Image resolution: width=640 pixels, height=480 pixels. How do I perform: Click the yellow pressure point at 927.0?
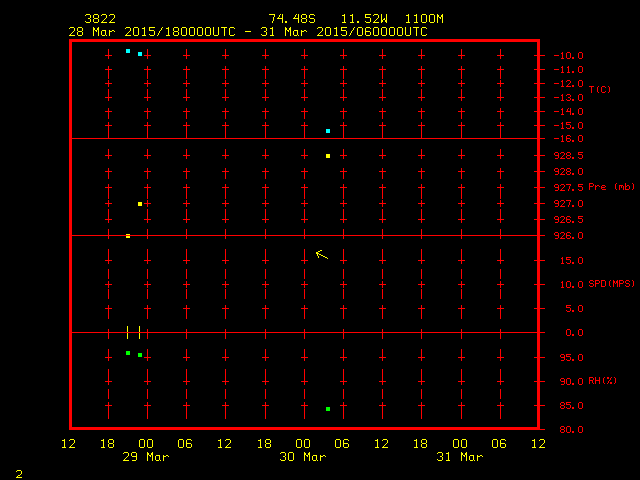coord(140,204)
